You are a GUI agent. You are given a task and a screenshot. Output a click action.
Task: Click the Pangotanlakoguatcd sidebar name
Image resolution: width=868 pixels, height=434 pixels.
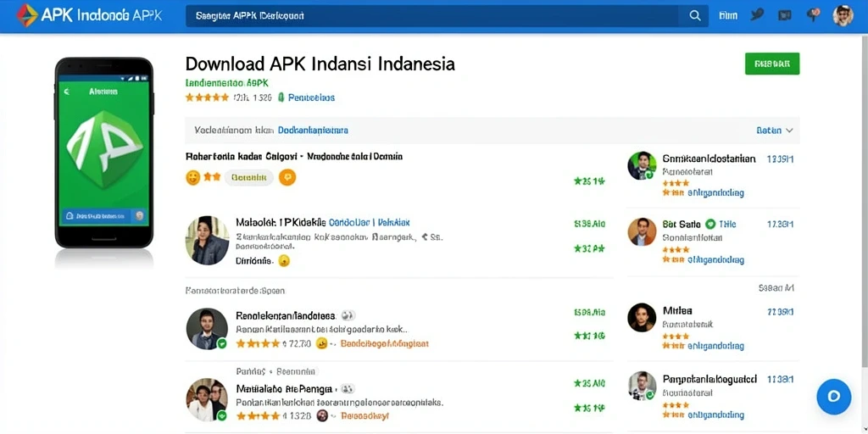(x=709, y=379)
